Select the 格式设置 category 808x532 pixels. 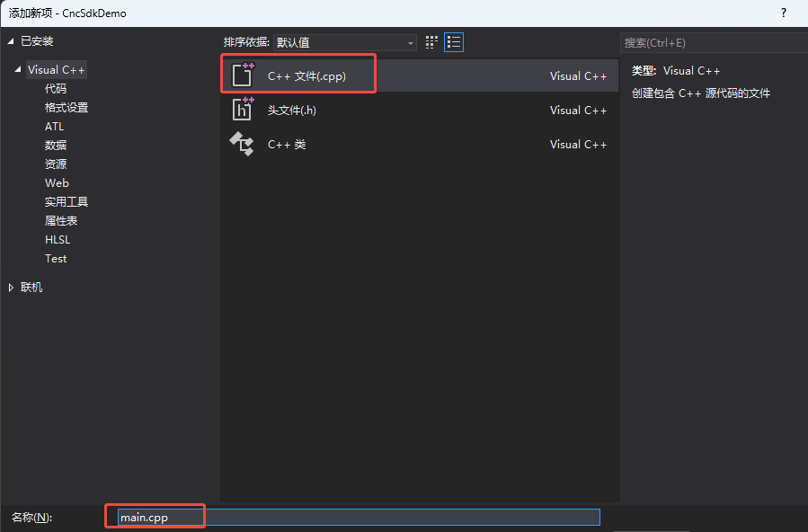67,108
